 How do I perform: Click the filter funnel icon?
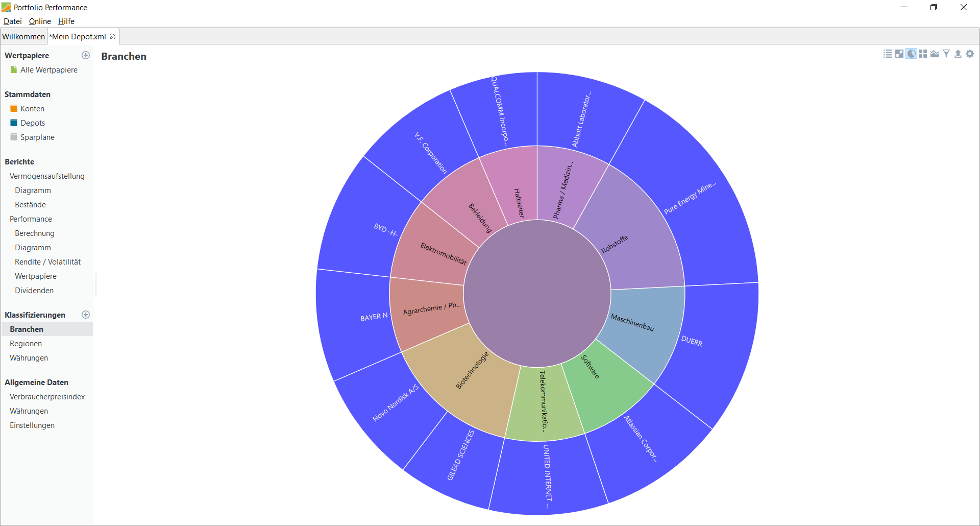tap(946, 54)
